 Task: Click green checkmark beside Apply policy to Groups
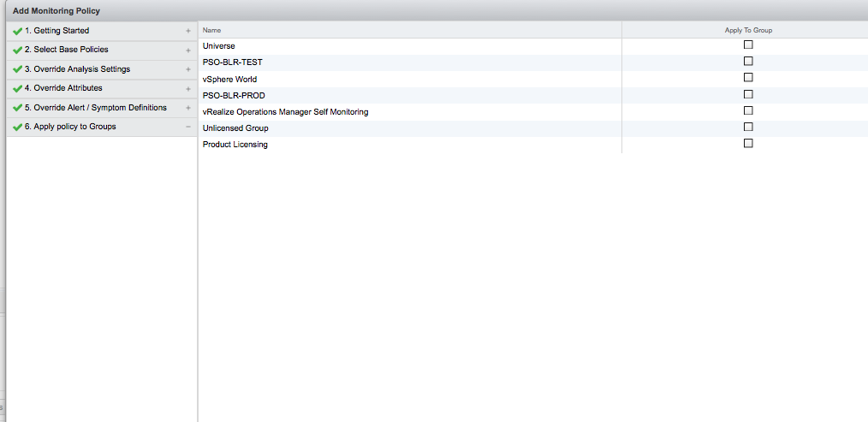click(17, 127)
